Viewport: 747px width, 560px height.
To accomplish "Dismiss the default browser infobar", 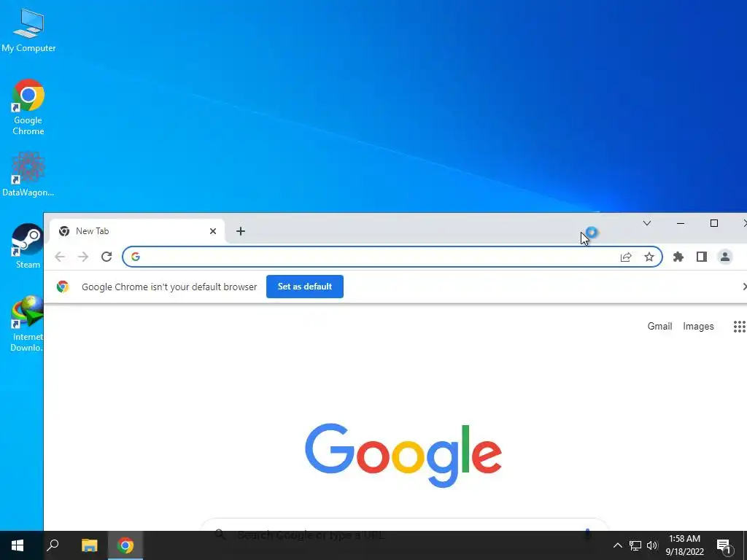I will tap(744, 286).
